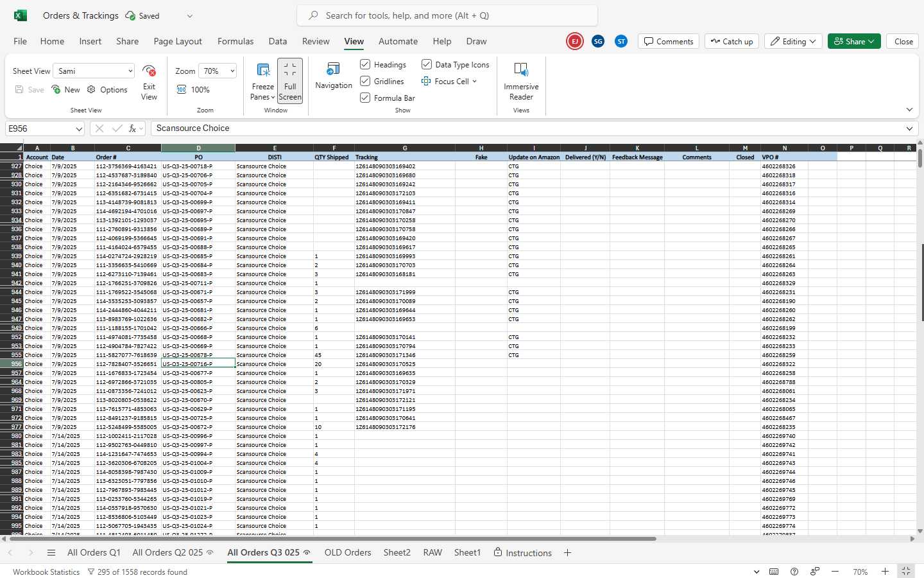Open OLD Orders sheet tab
924x578 pixels.
coord(348,553)
